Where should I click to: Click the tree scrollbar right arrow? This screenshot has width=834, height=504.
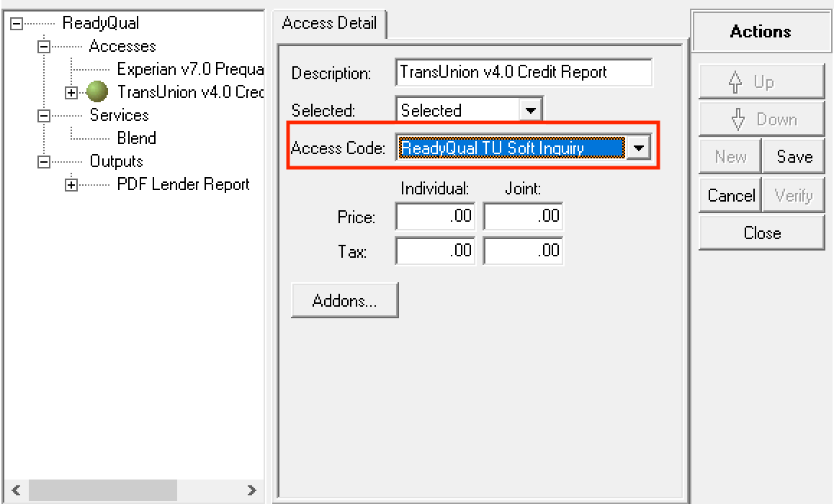(x=251, y=490)
